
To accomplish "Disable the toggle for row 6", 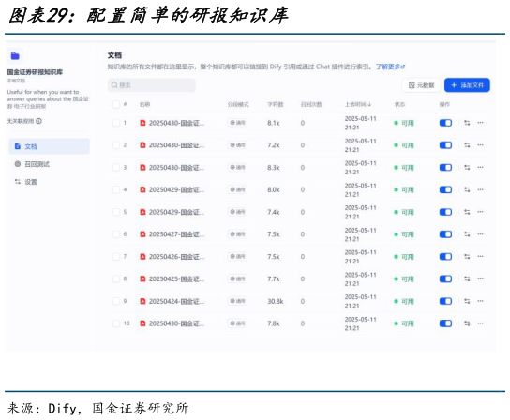I will [x=445, y=234].
